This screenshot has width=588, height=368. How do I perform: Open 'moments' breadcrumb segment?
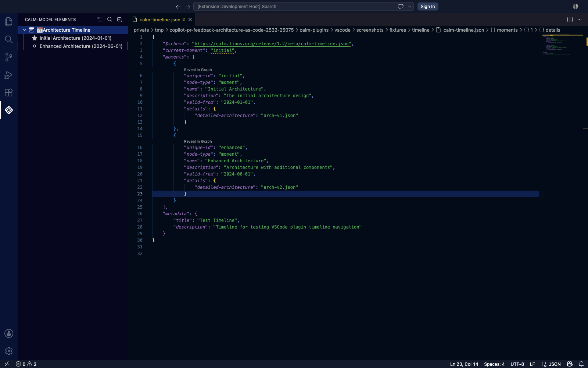coord(504,30)
